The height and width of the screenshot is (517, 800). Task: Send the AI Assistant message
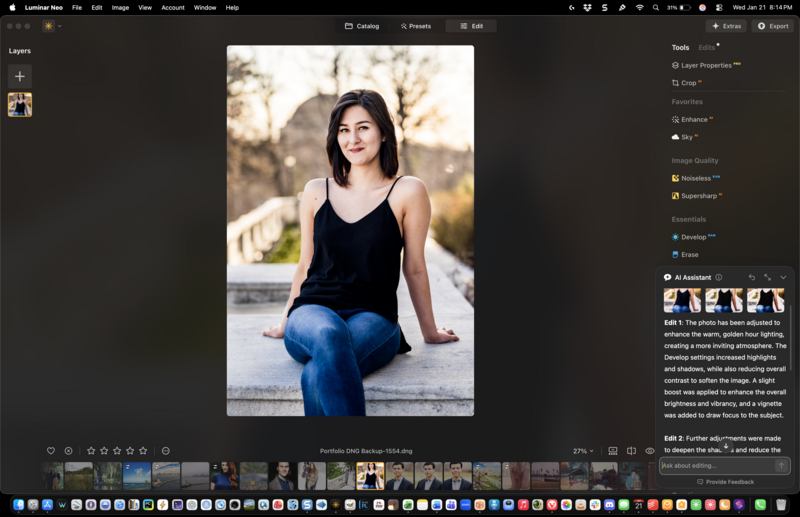[781, 465]
